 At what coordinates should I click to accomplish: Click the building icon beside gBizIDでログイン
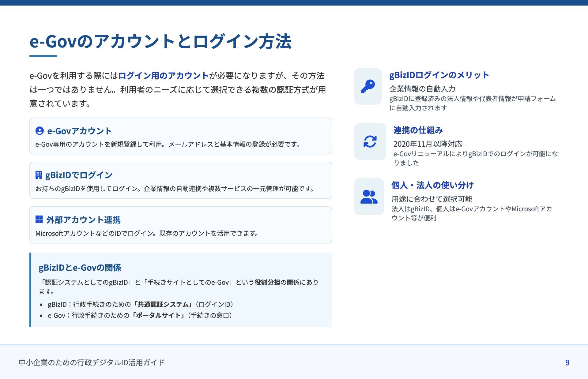point(39,175)
